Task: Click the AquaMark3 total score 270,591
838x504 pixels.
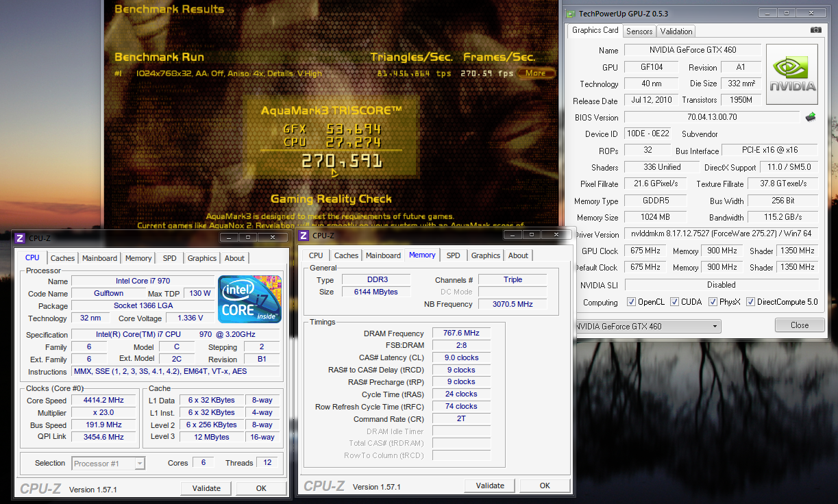Action: (x=342, y=162)
